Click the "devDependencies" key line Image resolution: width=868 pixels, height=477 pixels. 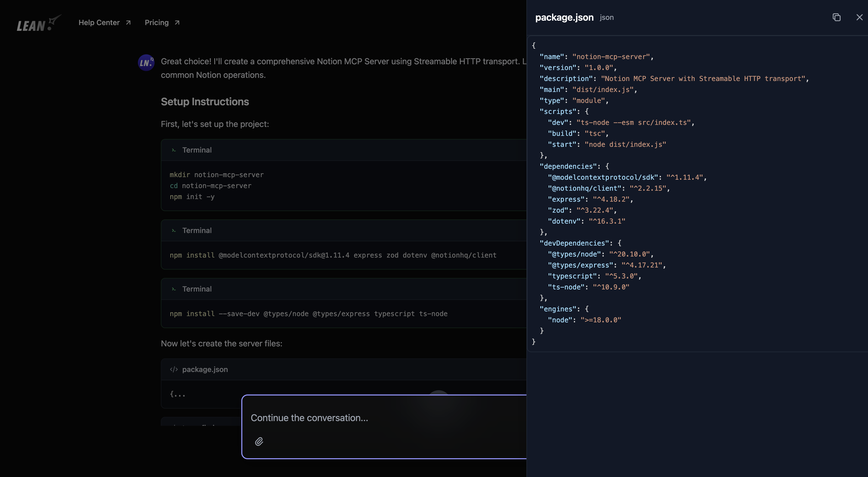(x=580, y=243)
